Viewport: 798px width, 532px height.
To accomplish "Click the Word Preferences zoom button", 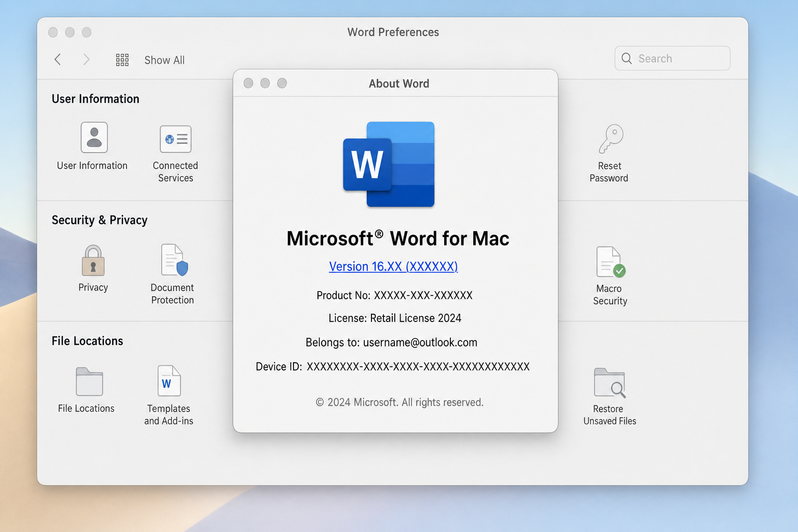I will tap(87, 32).
